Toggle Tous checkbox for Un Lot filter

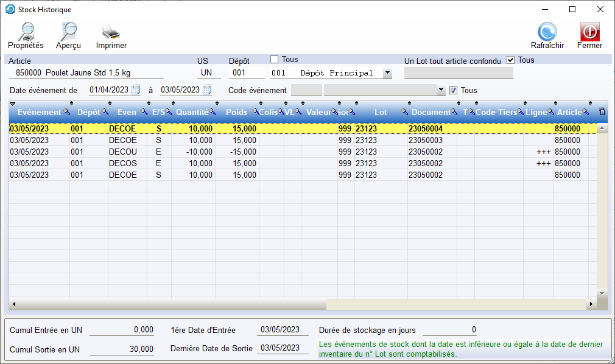[x=511, y=60]
